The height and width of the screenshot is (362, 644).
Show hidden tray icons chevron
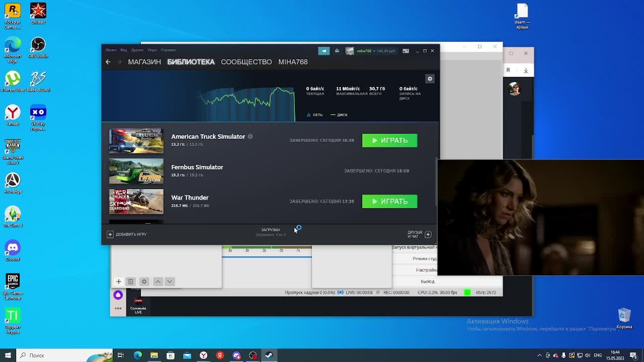coord(540,355)
